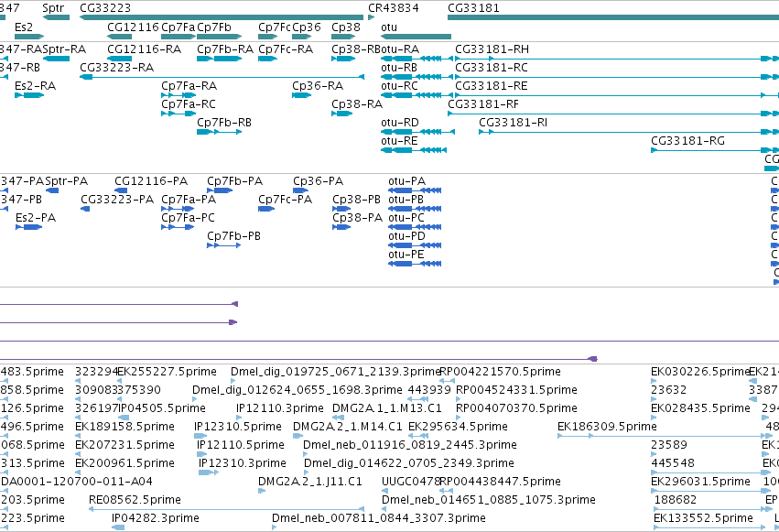This screenshot has height=532, width=779.
Task: Select the otu gene label
Action: [389, 27]
